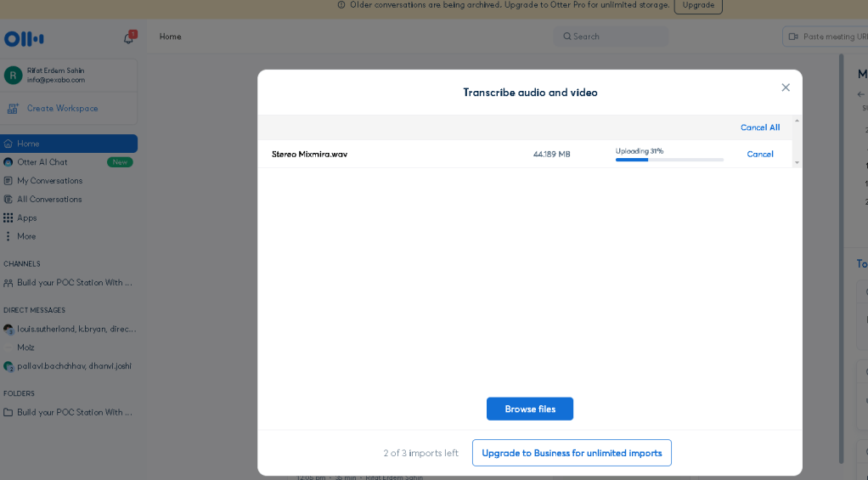
Task: Click the Create Workspace icon
Action: [13, 109]
